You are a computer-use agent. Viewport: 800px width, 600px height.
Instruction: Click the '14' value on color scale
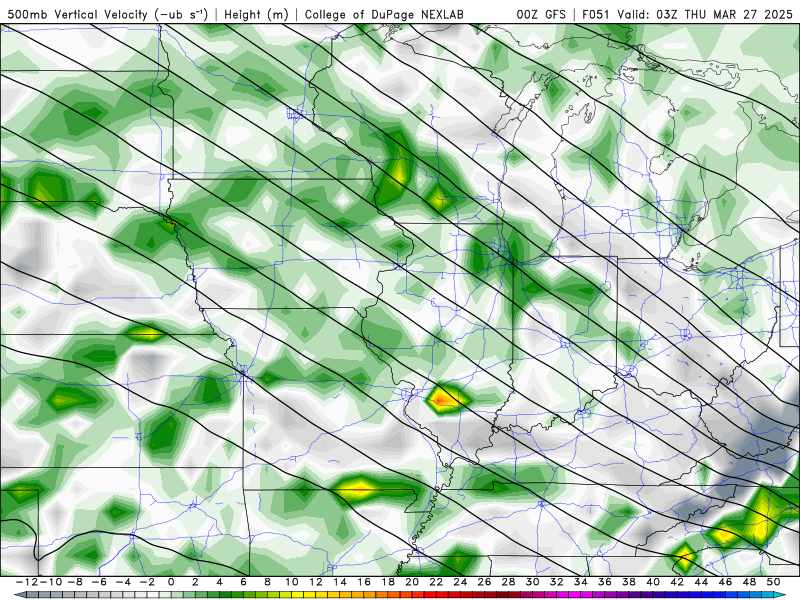pyautogui.click(x=340, y=582)
